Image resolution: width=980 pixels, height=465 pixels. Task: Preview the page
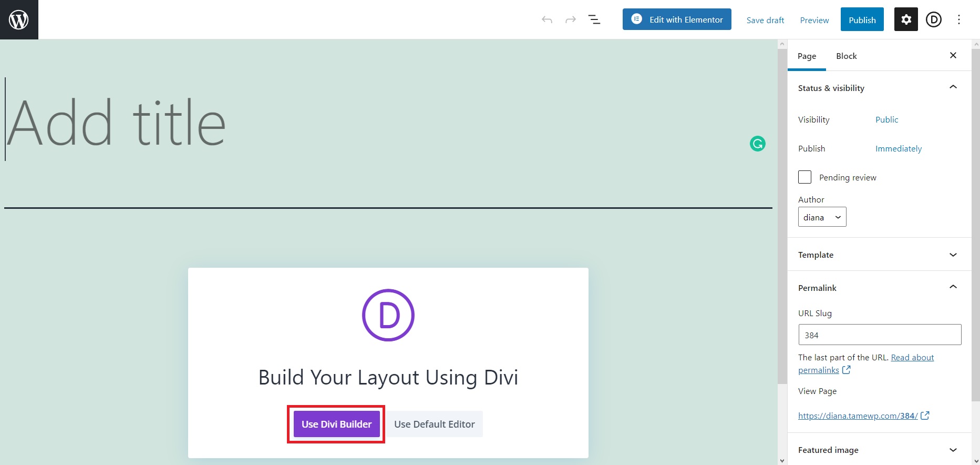pyautogui.click(x=814, y=20)
